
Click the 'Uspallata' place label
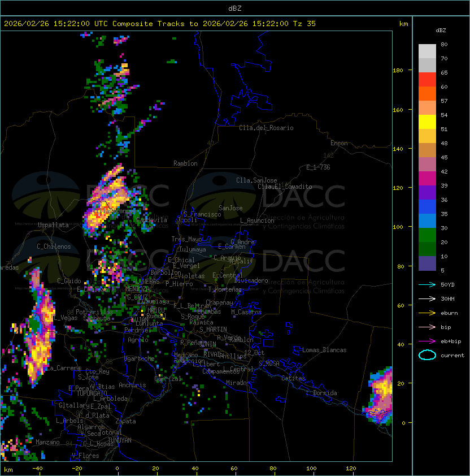tap(53, 225)
